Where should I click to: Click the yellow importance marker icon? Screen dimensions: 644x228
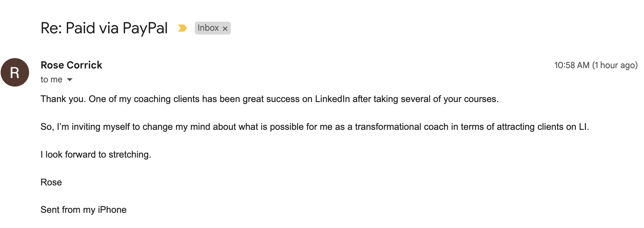(182, 28)
